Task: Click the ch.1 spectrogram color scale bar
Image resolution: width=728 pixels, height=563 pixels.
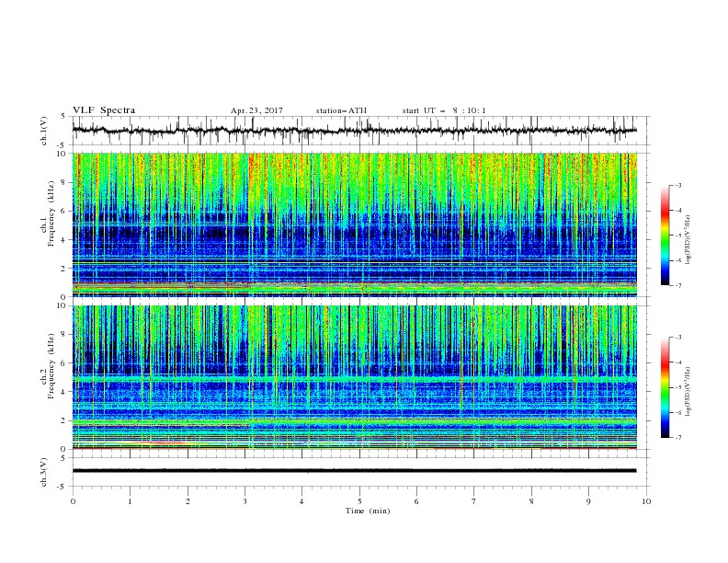Action: point(665,235)
